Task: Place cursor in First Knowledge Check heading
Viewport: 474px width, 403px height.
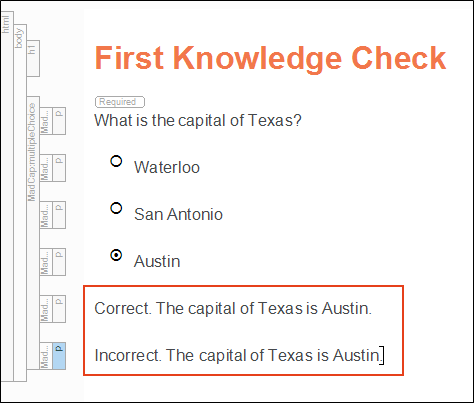Action: click(270, 58)
